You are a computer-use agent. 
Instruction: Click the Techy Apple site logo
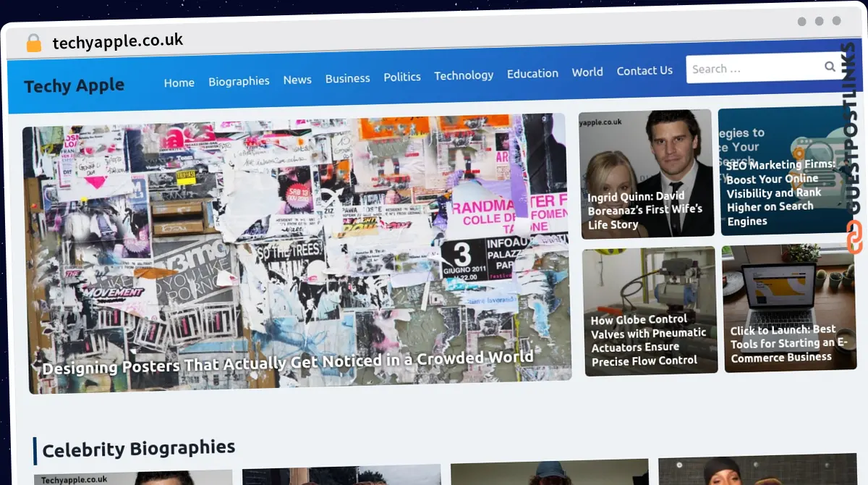(74, 86)
